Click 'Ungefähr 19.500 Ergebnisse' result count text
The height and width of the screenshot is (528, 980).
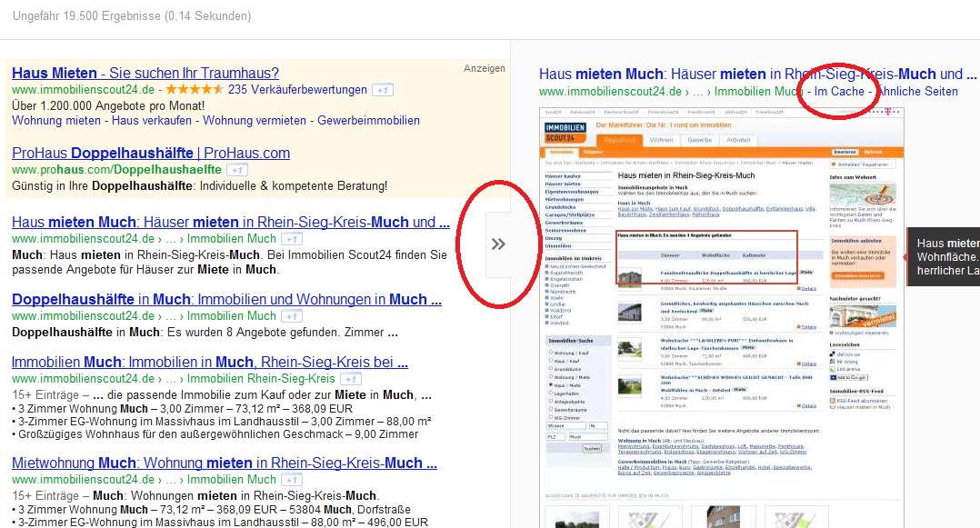click(x=132, y=16)
